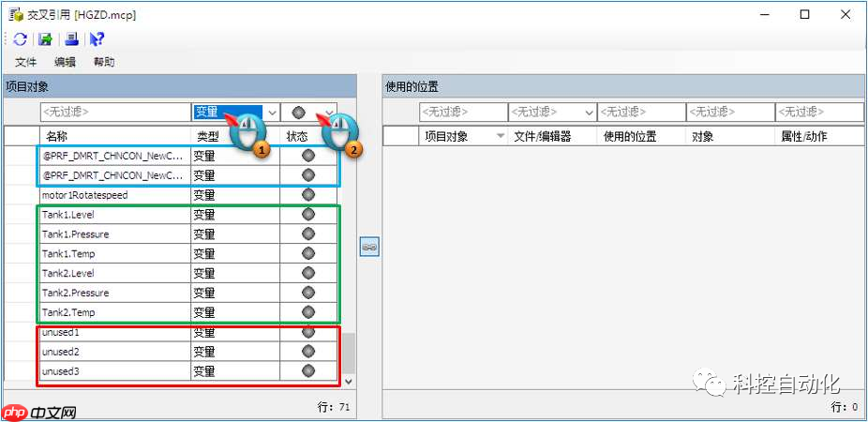Click the context help pointer icon

(x=97, y=38)
